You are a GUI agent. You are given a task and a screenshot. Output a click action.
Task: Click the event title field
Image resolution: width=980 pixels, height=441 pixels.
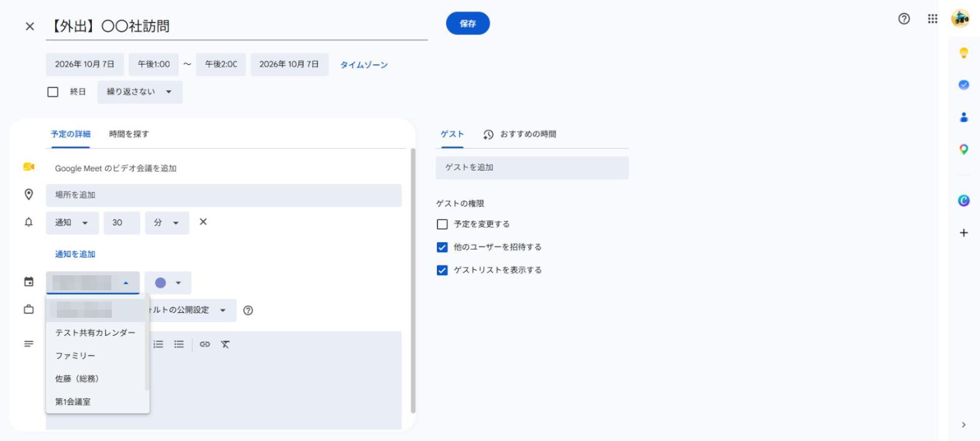coord(237,26)
